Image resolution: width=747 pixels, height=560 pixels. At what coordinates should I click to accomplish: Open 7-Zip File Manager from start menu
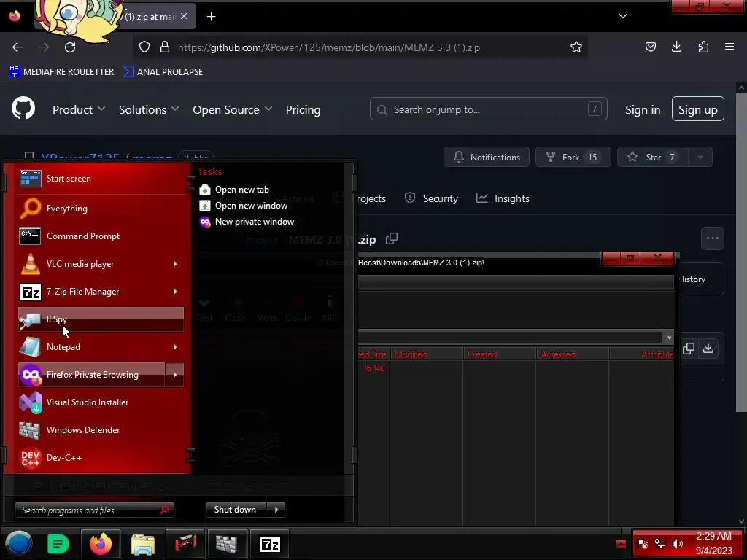pyautogui.click(x=92, y=292)
